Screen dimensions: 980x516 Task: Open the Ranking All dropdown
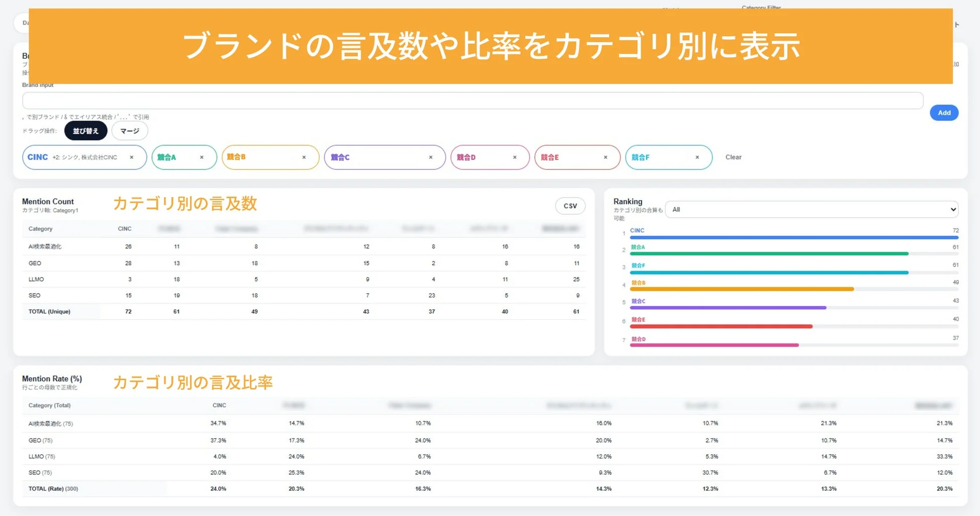point(811,209)
